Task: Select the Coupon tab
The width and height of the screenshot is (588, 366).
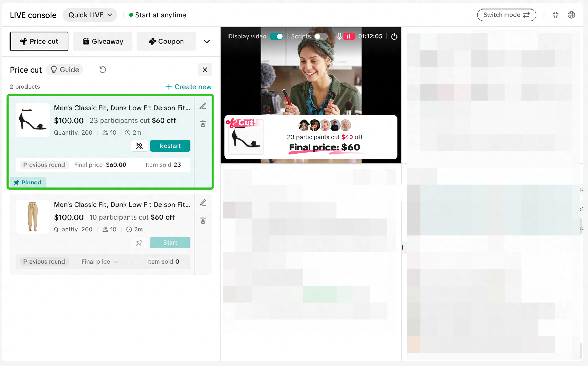Action: [x=166, y=41]
